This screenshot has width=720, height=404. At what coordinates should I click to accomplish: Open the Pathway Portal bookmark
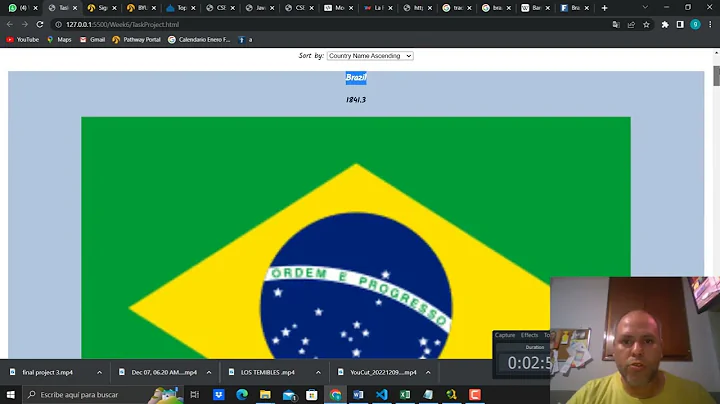(136, 39)
